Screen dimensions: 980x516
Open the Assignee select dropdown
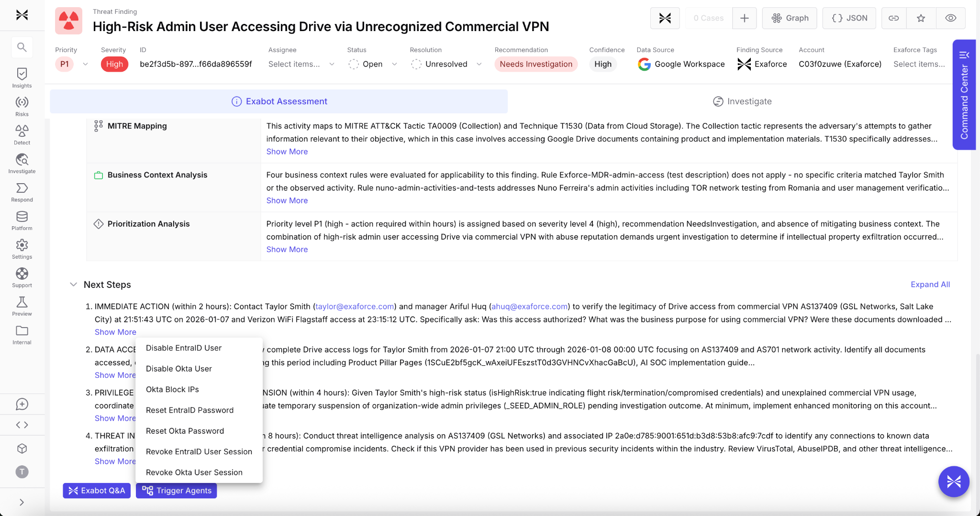coord(301,64)
